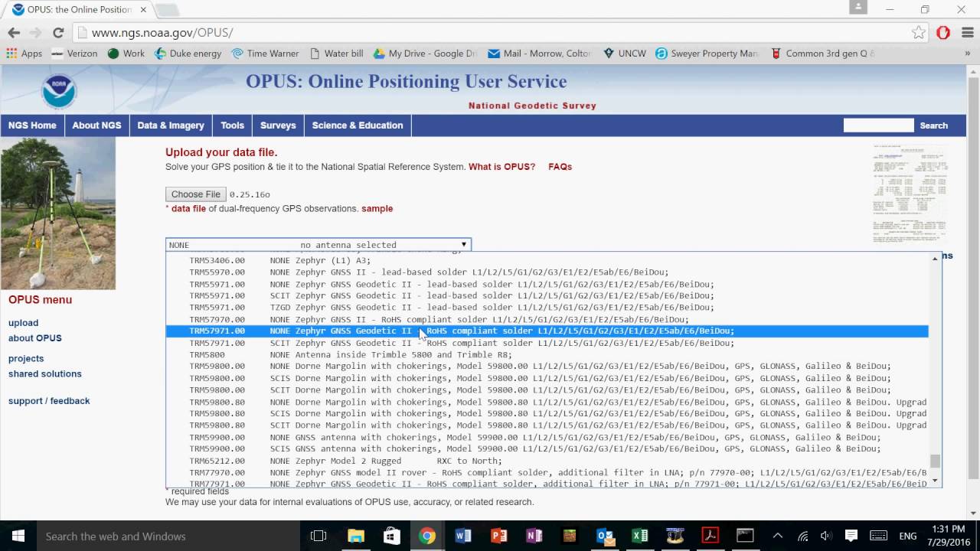Open the Windows Store taskbar icon
The width and height of the screenshot is (980, 551).
[391, 536]
